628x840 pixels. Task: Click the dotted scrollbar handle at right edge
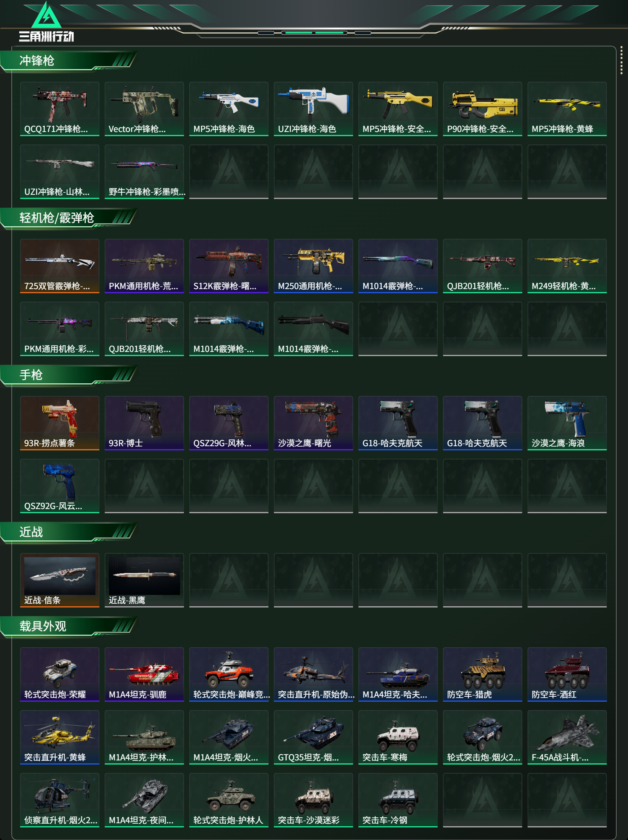click(x=621, y=61)
